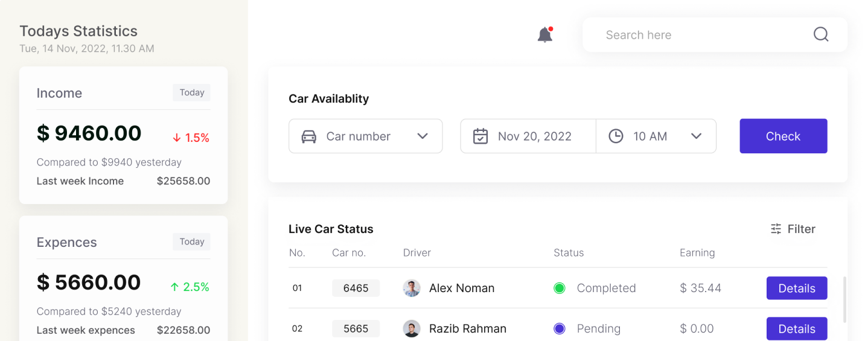Click the Car no. column header
Screen dimensions: 868x341
[x=349, y=252]
